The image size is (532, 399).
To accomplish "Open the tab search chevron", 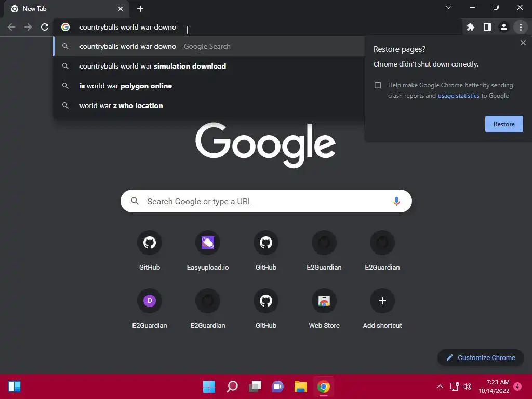I will point(448,7).
